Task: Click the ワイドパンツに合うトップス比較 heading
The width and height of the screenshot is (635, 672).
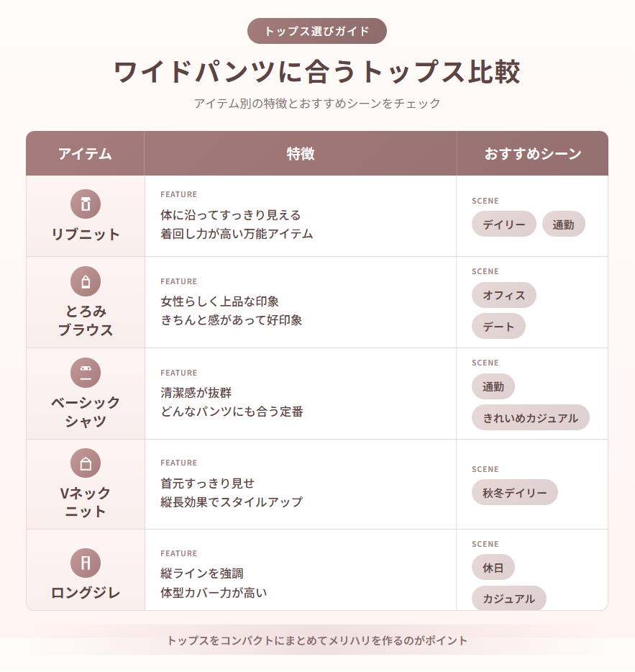Action: click(317, 73)
